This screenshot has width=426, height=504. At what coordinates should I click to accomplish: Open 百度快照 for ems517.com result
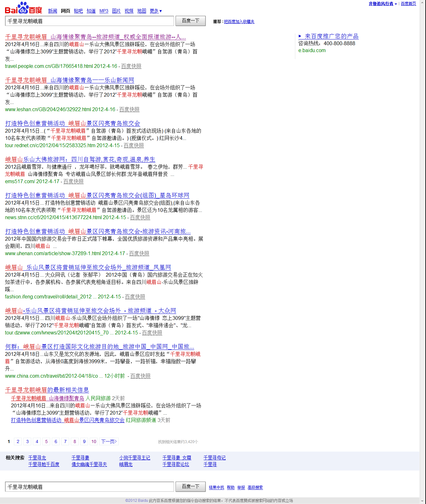pyautogui.click(x=74, y=182)
